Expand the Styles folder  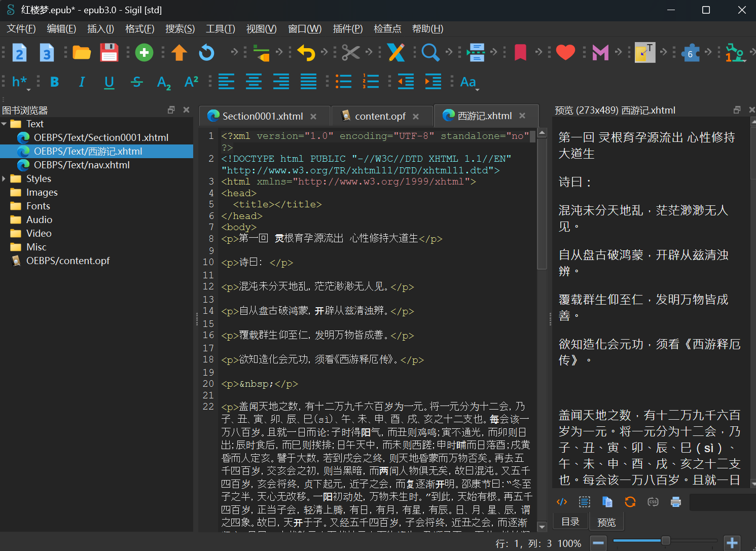coord(5,178)
